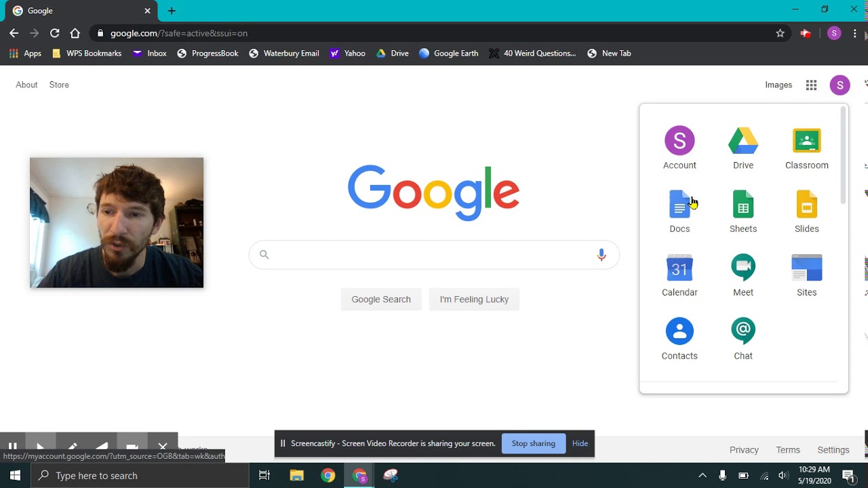
Task: Open the New Tab bookmark
Action: click(x=609, y=54)
